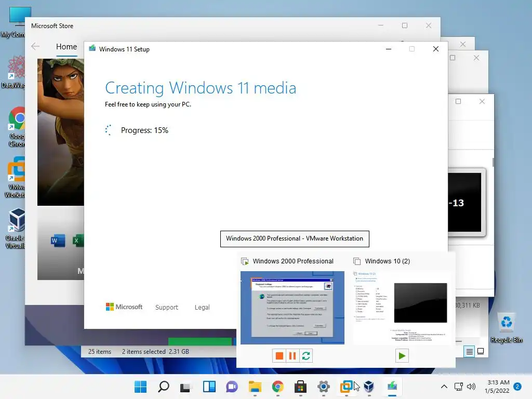Open the Support link in Setup

tap(167, 308)
